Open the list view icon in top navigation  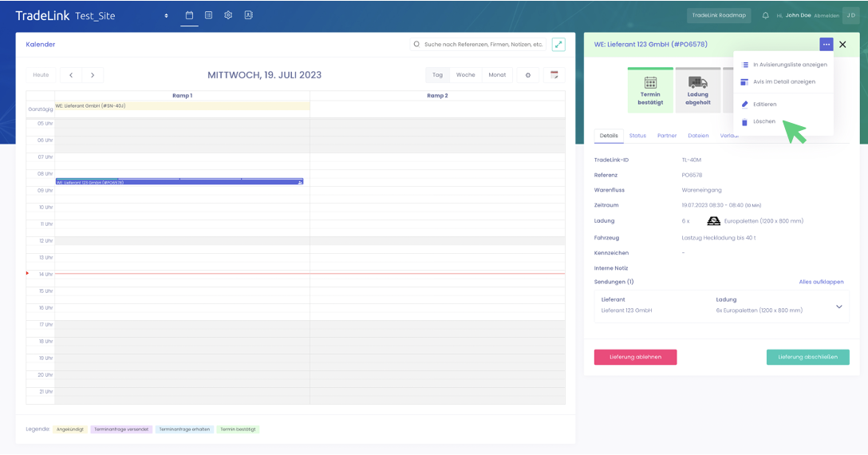tap(208, 15)
